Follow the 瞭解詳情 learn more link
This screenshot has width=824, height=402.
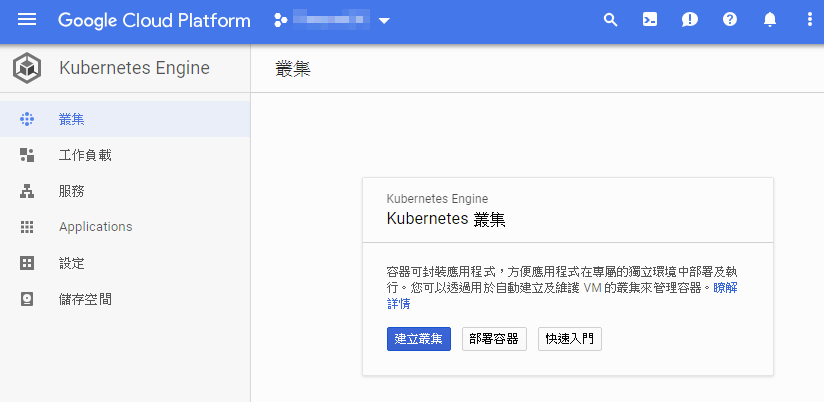click(x=725, y=288)
